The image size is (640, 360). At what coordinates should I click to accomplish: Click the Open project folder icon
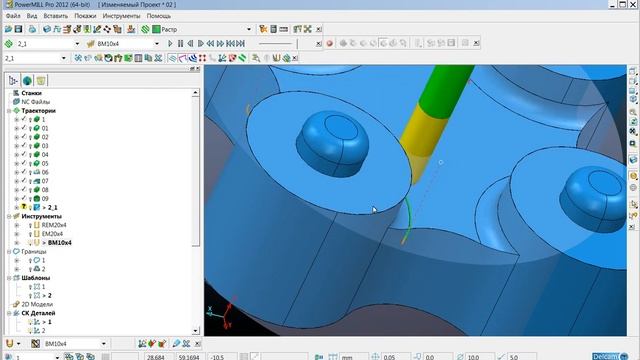8,29
